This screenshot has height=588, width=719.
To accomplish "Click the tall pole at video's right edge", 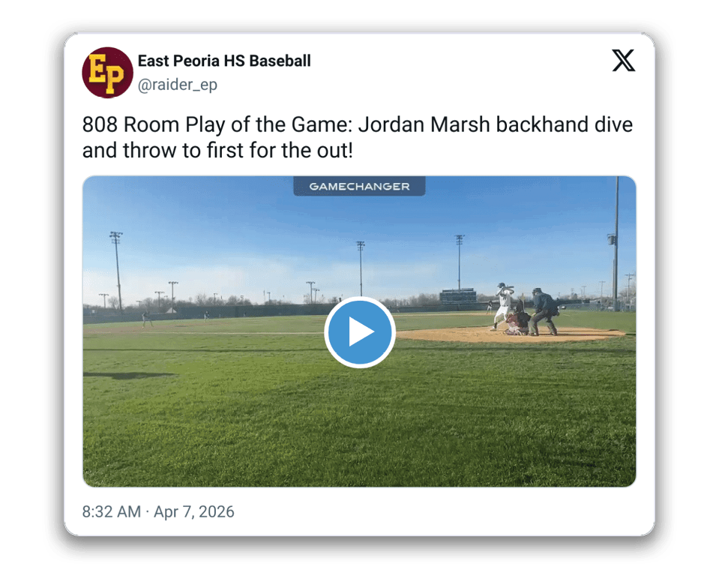I will click(x=616, y=243).
